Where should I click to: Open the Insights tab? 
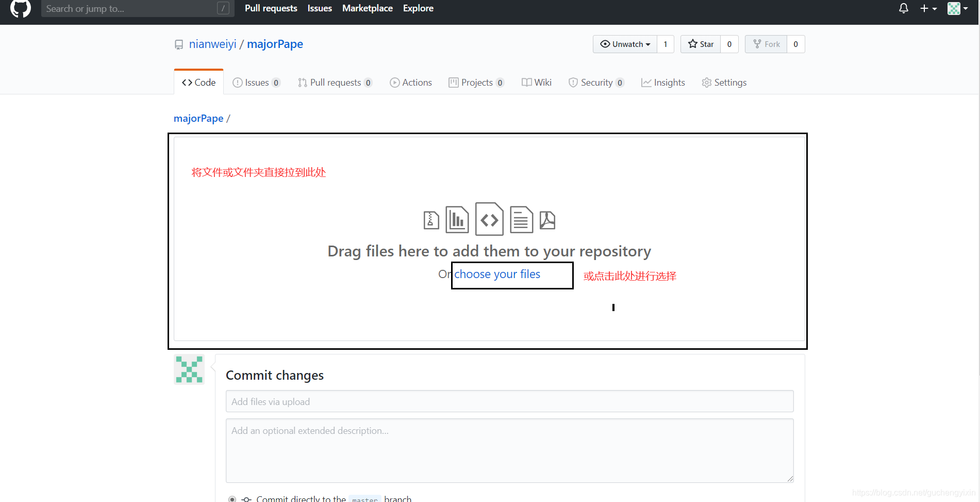click(663, 83)
